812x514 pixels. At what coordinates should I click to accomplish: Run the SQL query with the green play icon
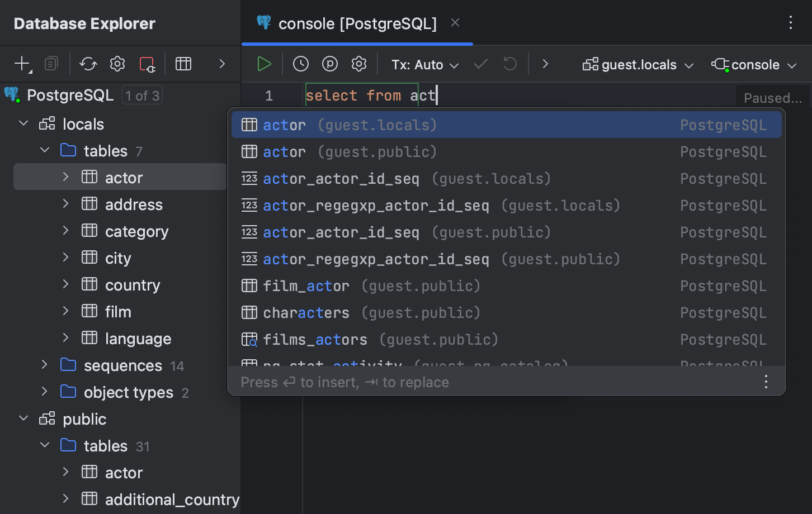(263, 64)
